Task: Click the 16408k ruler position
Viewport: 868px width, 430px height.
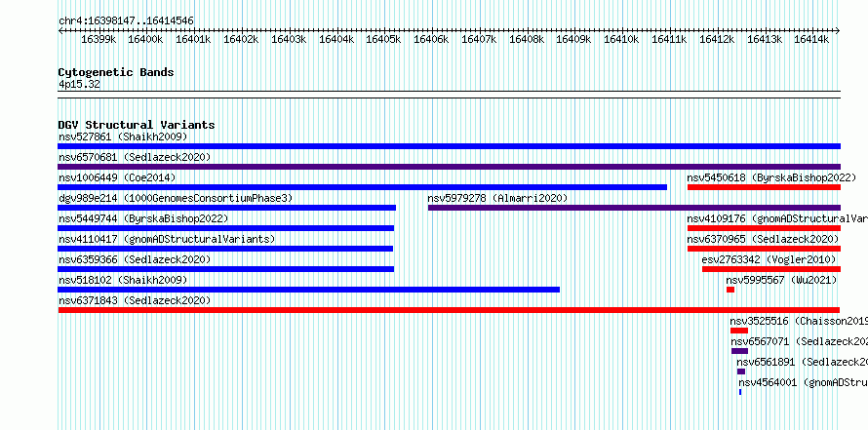Action: point(527,39)
